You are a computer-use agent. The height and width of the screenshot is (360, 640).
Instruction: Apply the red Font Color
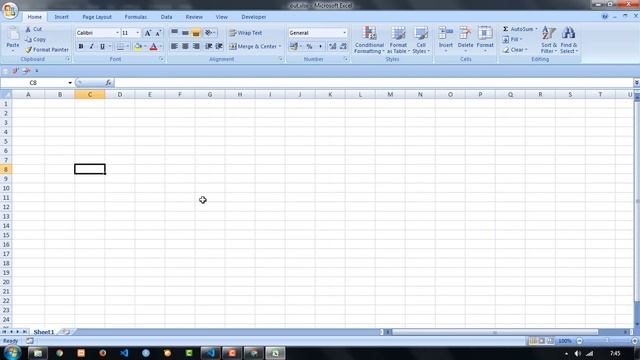(153, 47)
